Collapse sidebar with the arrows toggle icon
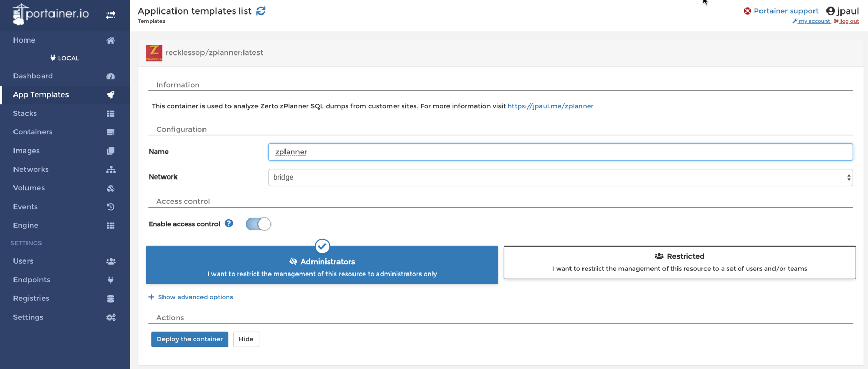The width and height of the screenshot is (868, 369). click(x=111, y=16)
